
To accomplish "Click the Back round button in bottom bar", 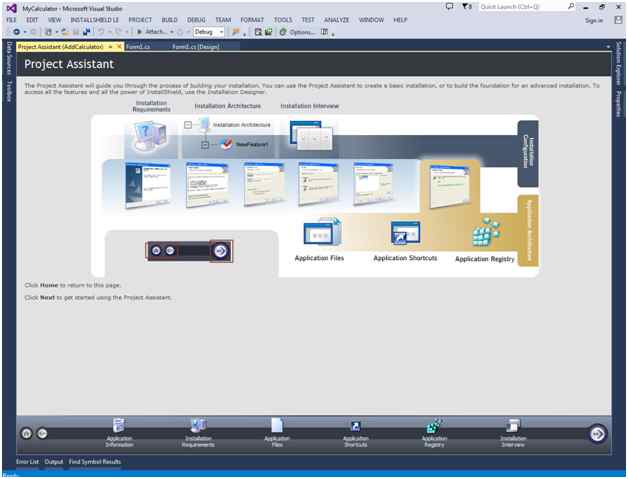I will point(42,433).
